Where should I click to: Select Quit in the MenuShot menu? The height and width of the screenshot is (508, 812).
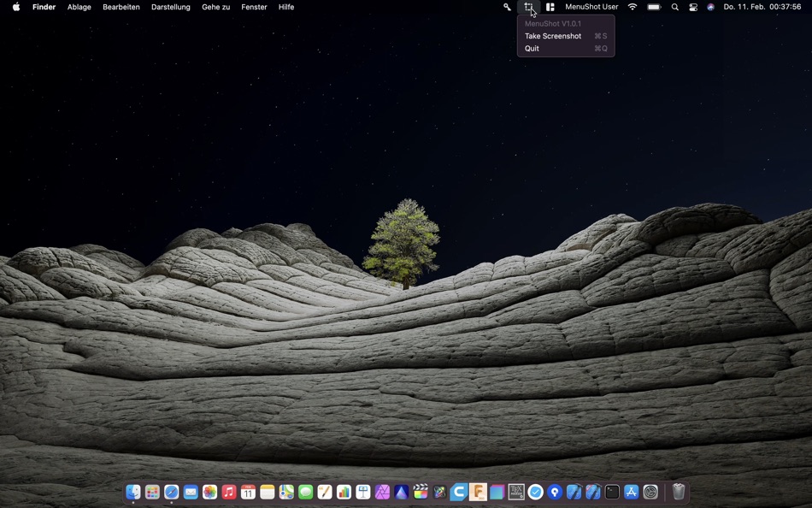pos(566,48)
